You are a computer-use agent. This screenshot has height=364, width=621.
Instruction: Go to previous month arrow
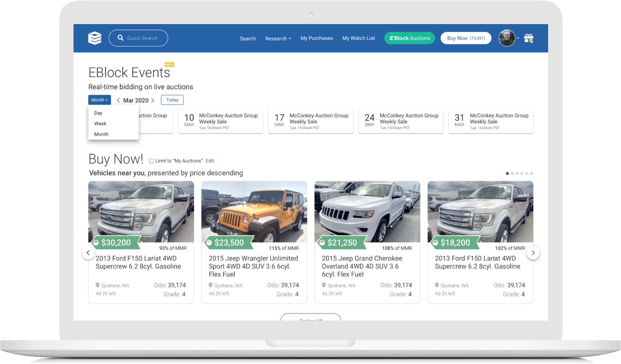pyautogui.click(x=118, y=100)
